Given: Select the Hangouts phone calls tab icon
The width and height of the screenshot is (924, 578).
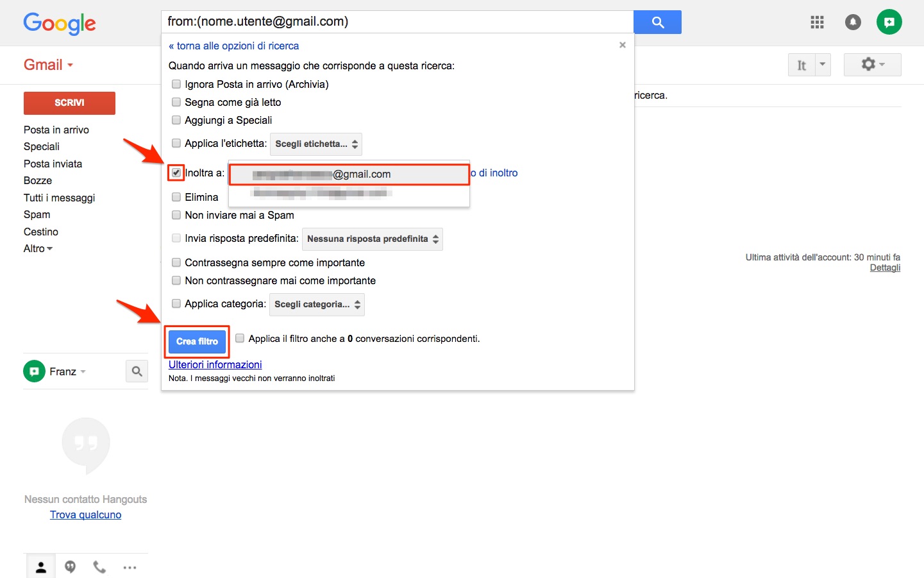Looking at the screenshot, I should [99, 567].
